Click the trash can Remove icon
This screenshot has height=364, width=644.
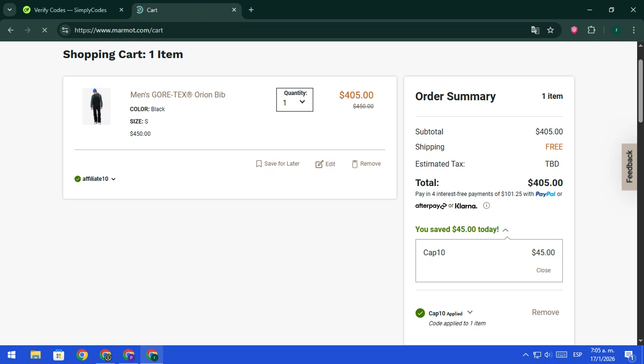(x=355, y=164)
